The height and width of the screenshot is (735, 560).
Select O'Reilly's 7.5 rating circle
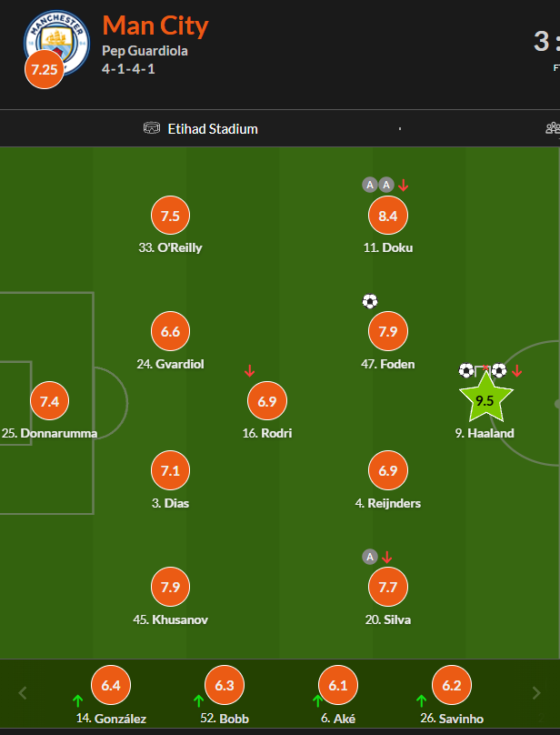point(170,216)
